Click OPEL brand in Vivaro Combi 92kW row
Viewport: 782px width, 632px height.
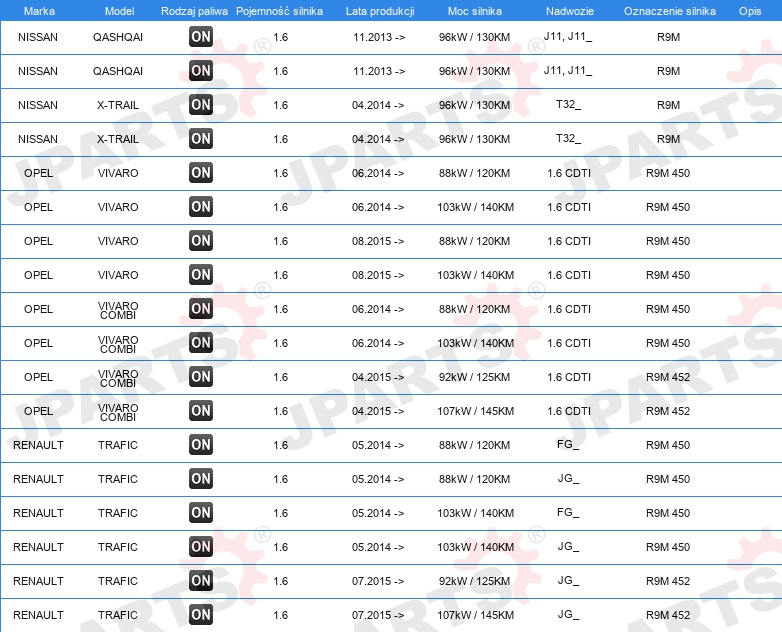[x=38, y=377]
